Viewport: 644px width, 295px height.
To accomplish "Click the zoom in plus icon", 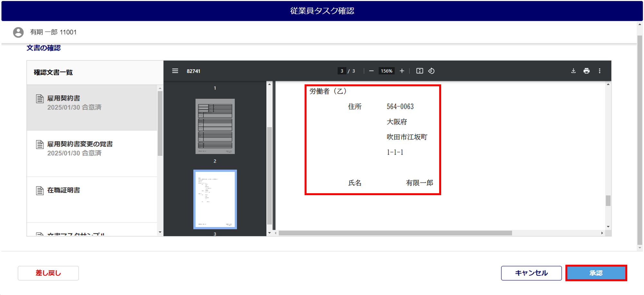I will point(402,71).
